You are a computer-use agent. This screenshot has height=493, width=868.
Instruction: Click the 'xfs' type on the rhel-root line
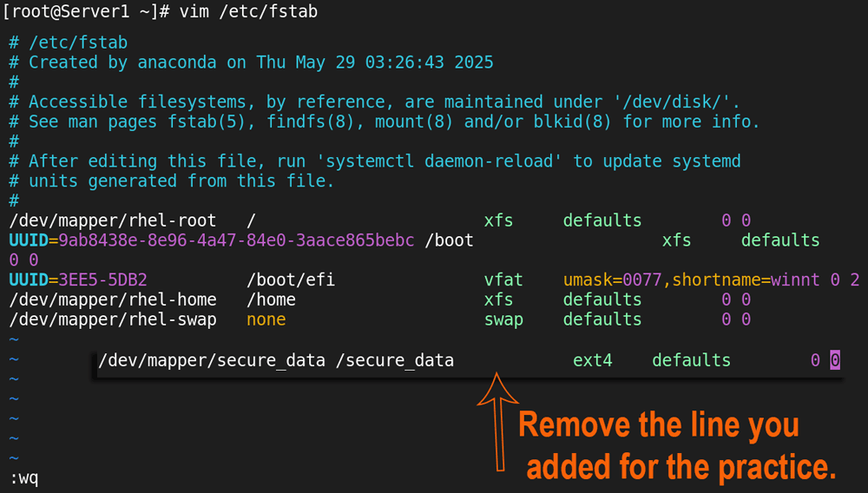(498, 220)
